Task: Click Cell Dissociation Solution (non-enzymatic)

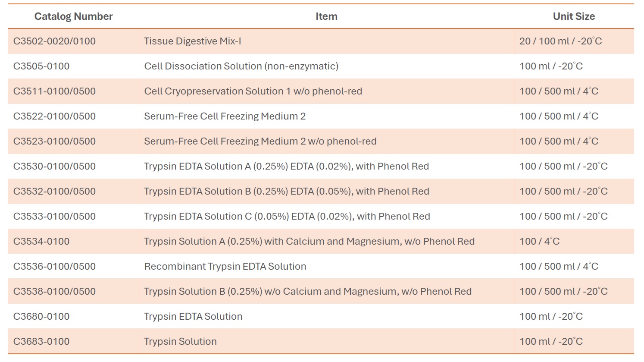Action: click(241, 66)
